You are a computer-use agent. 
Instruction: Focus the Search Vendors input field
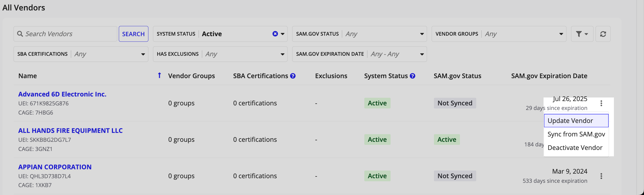point(65,34)
